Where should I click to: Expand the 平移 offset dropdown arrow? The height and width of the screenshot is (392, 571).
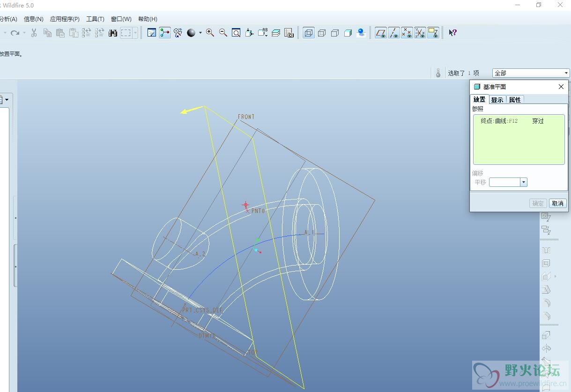[x=524, y=182]
